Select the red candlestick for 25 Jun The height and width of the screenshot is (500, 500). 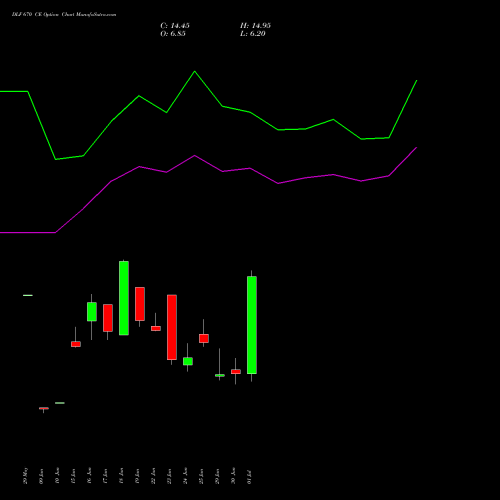click(x=204, y=338)
